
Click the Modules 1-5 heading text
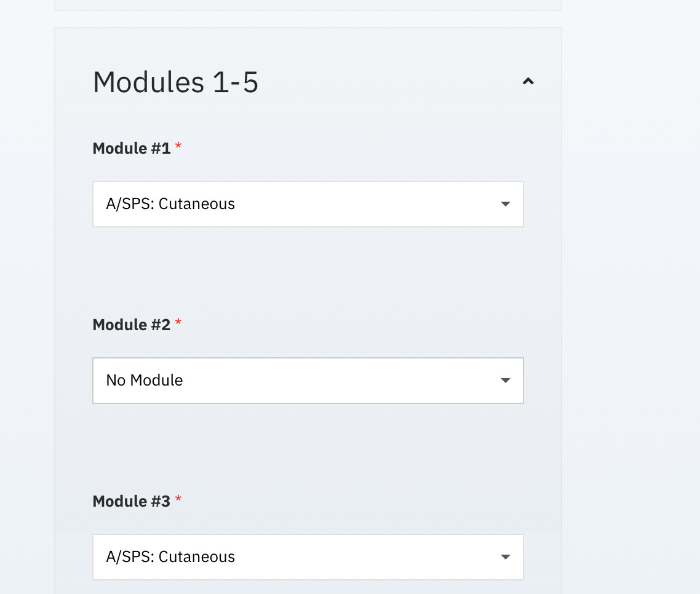click(175, 82)
